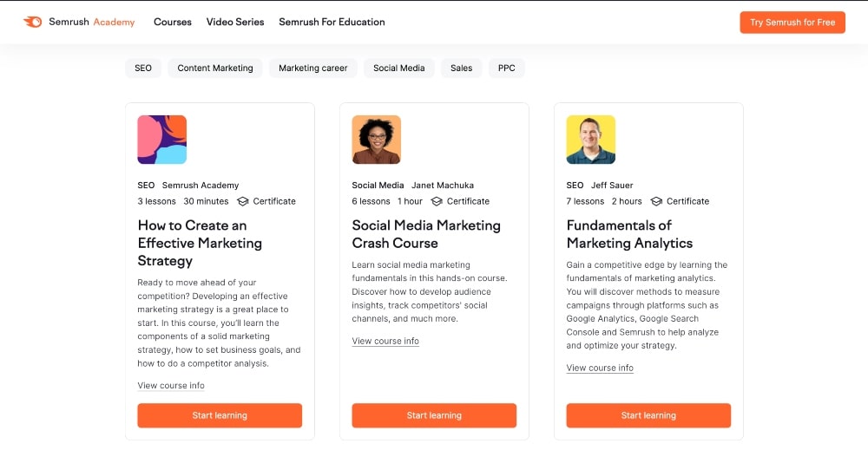Select the Content Marketing filter chip
Viewport: 868px width, 450px height.
coord(215,68)
